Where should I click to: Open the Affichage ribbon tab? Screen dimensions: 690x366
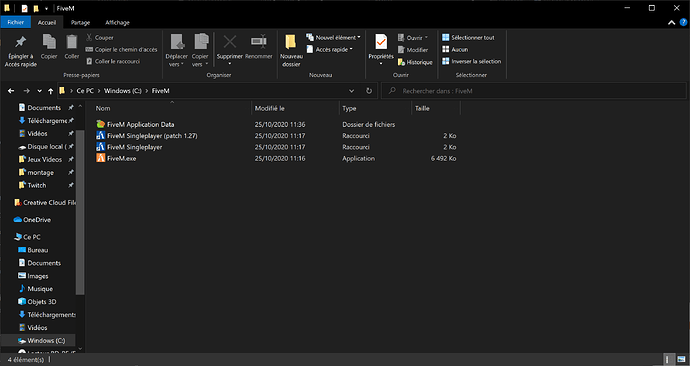pyautogui.click(x=117, y=22)
